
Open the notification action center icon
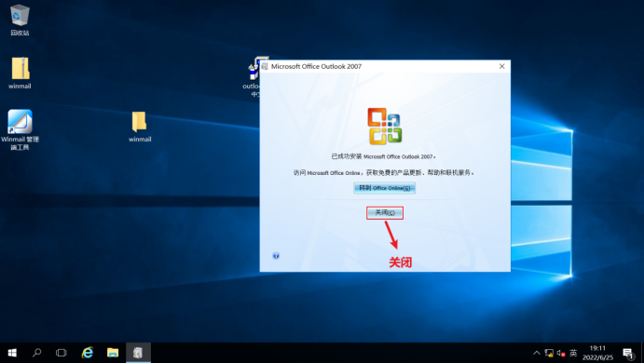[x=628, y=353]
